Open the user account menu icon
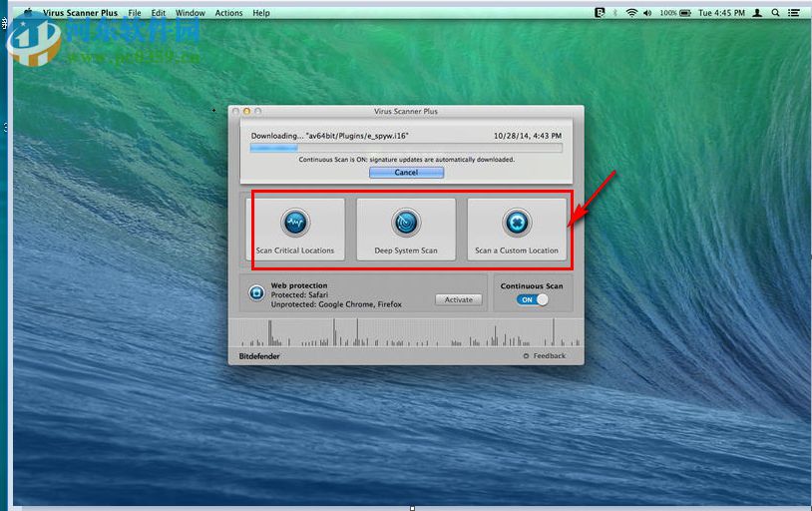 coord(757,12)
